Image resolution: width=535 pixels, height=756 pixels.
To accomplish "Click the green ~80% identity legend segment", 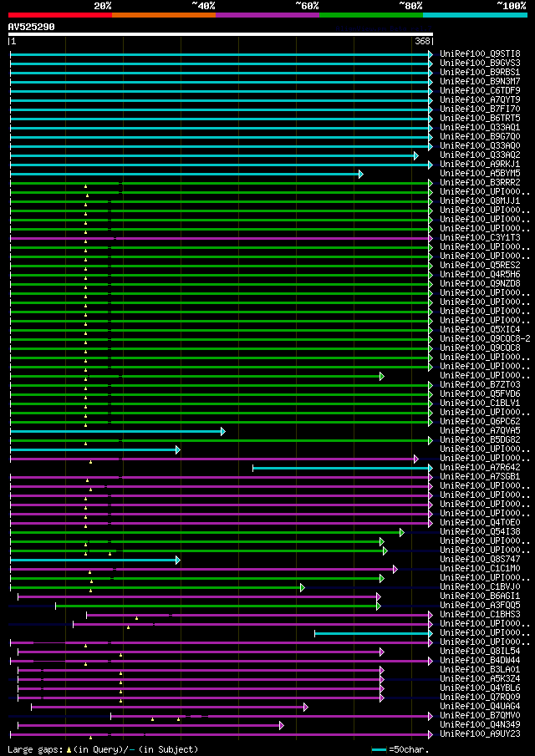I will point(371,15).
